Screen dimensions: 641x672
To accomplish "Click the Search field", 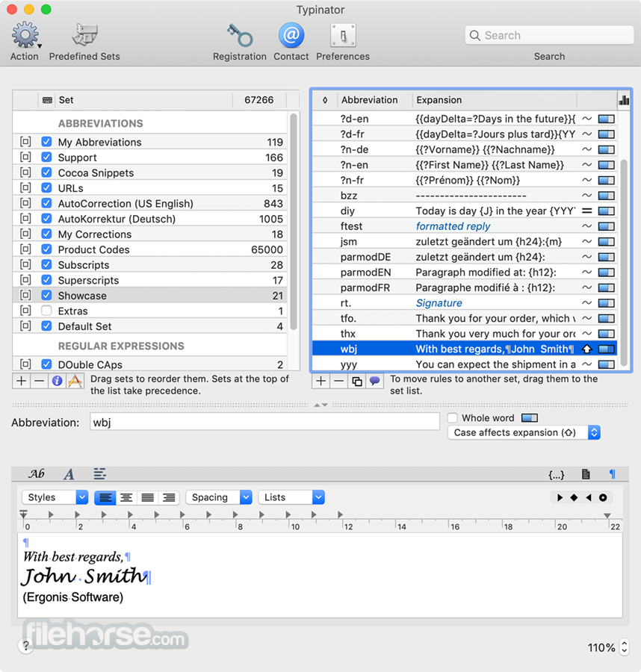I will pyautogui.click(x=549, y=35).
